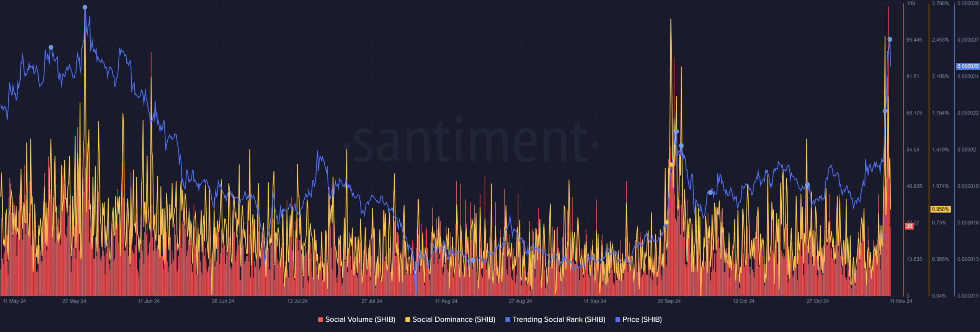The image size is (980, 332).
Task: Click the 0.00002 price axis label
Action: [967, 149]
